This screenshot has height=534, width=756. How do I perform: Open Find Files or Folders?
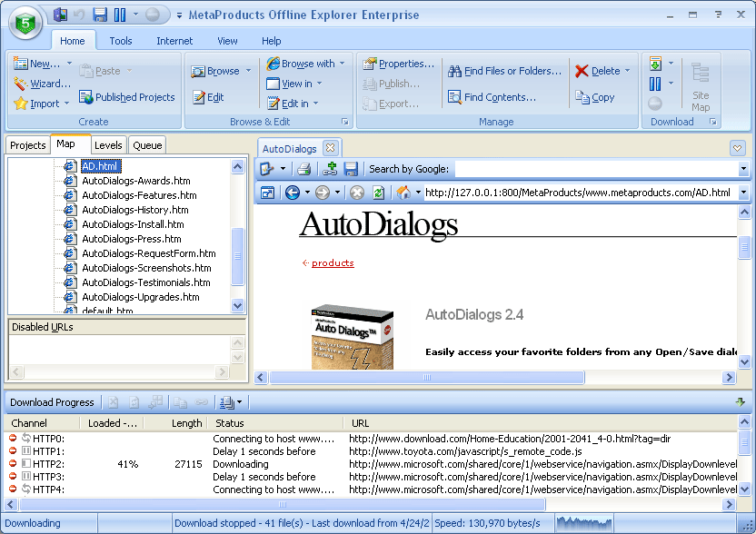[x=505, y=71]
